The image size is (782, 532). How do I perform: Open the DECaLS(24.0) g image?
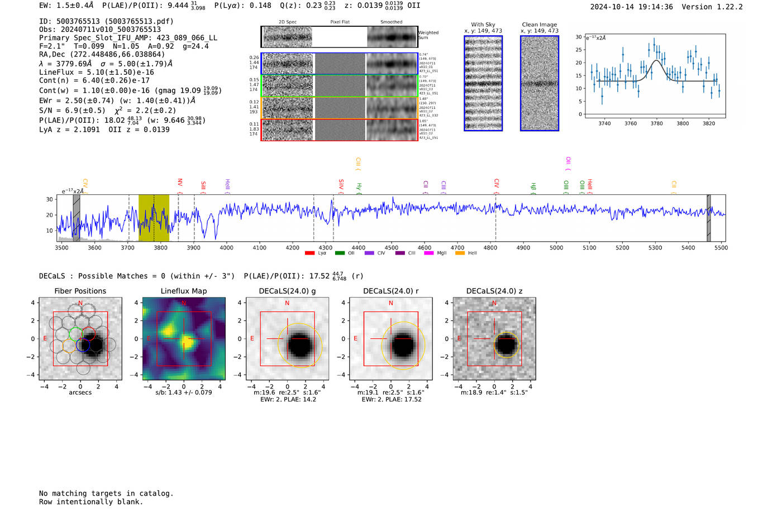coord(287,339)
